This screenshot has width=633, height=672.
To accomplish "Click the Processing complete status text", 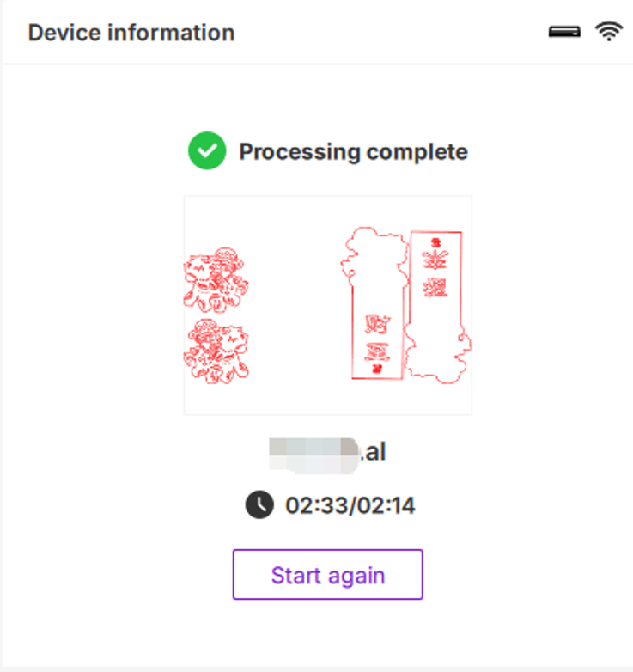I will pos(353,152).
